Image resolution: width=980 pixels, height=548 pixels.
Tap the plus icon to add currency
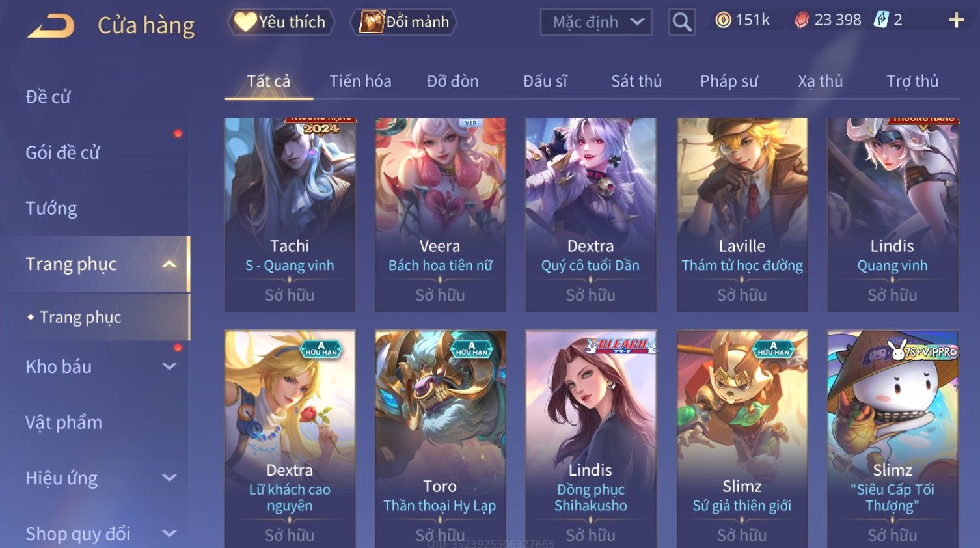click(x=956, y=21)
